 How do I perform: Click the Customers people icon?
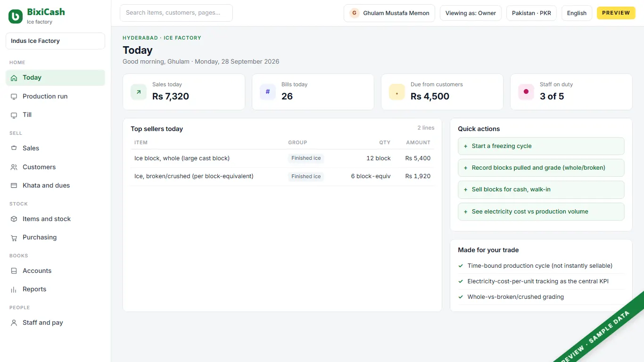(x=14, y=167)
